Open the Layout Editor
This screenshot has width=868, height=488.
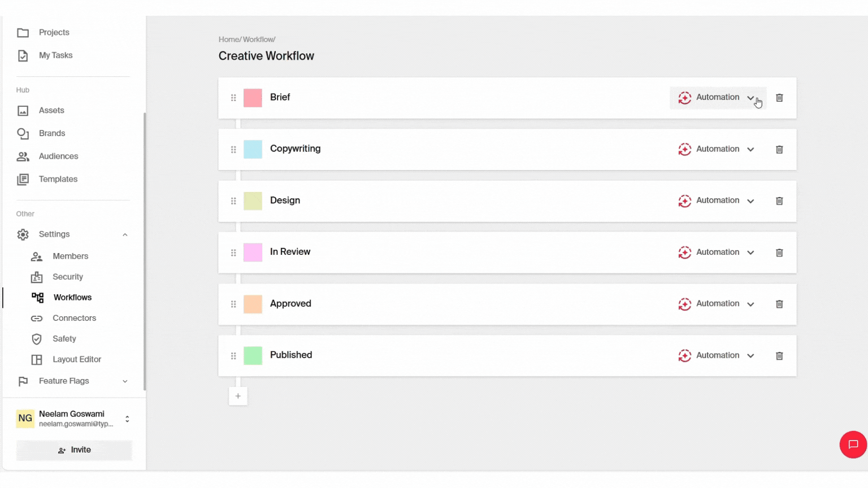[x=77, y=359]
